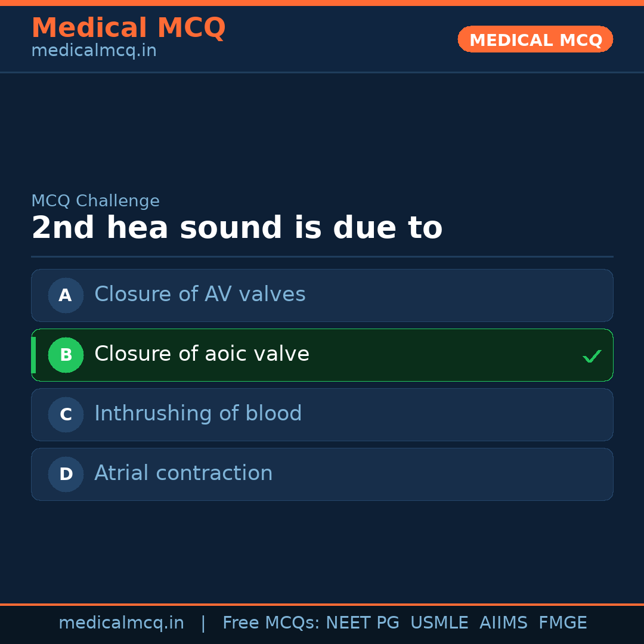Click the green highlight bar beside option B

pos(33,355)
